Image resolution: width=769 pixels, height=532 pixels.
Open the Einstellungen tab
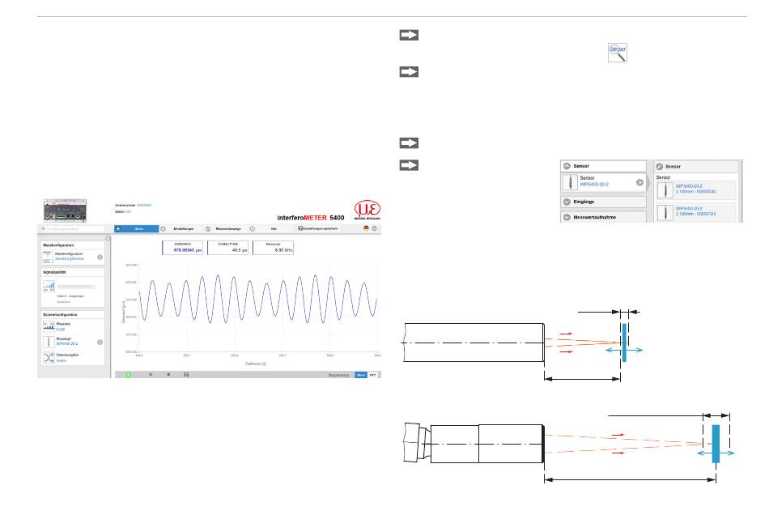click(x=183, y=228)
